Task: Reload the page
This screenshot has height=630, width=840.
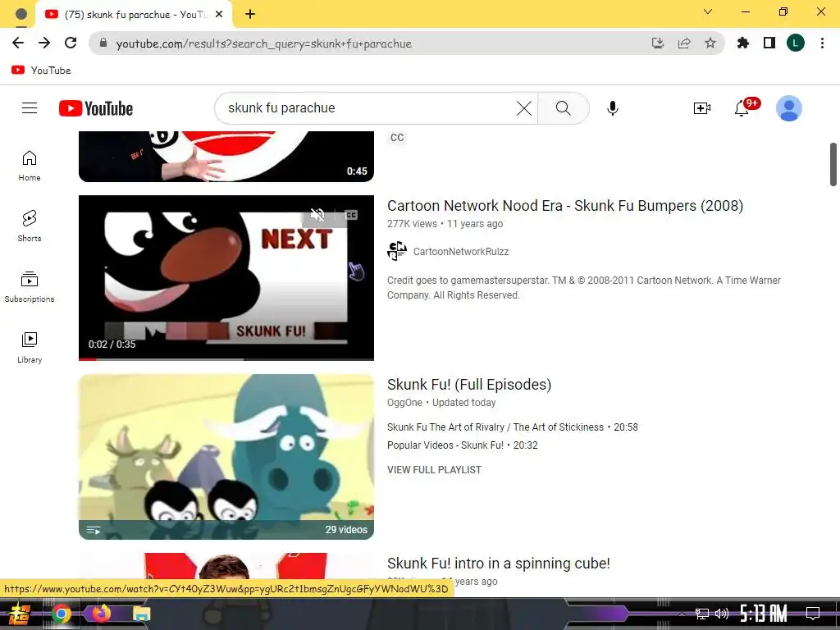Action: tap(71, 43)
